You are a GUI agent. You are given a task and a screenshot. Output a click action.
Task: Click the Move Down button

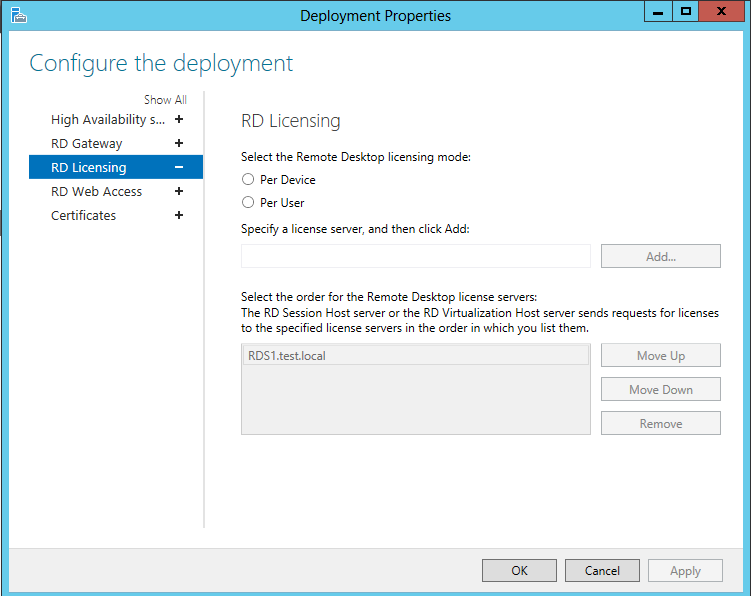click(x=660, y=390)
